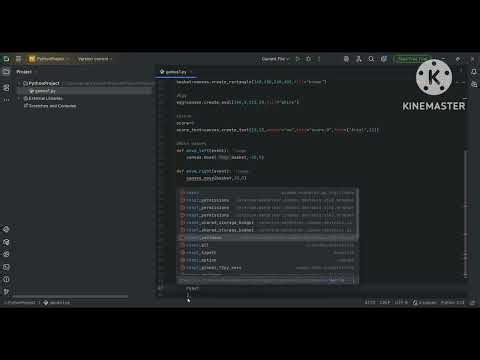Open the Database tool window icon on right

click(x=474, y=85)
